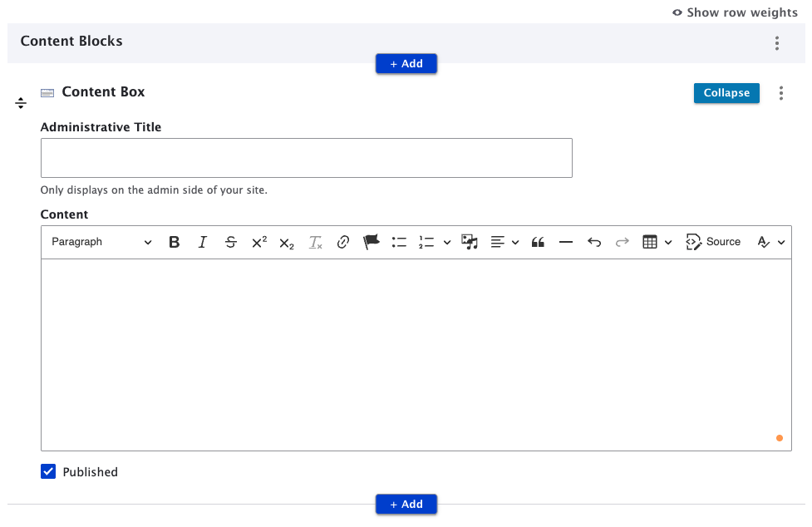
Task: Insert a link using the link icon
Action: pos(343,242)
